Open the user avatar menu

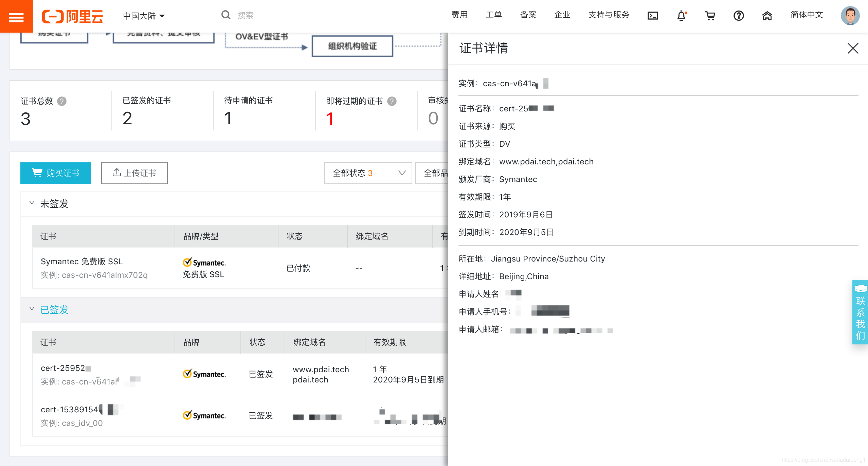click(850, 16)
